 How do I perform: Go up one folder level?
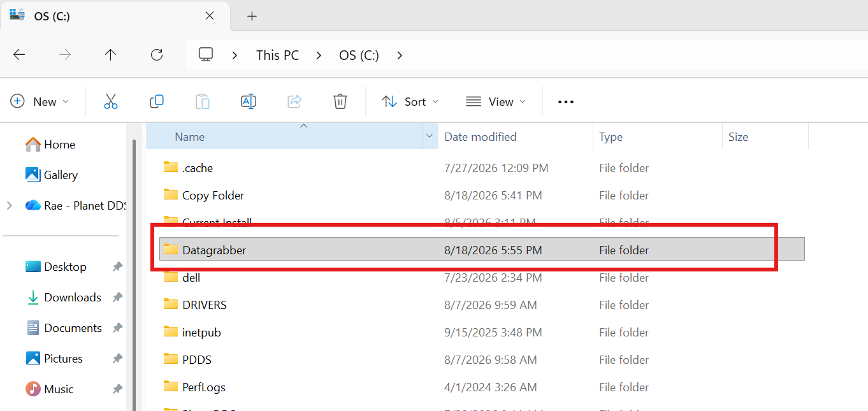(x=111, y=55)
